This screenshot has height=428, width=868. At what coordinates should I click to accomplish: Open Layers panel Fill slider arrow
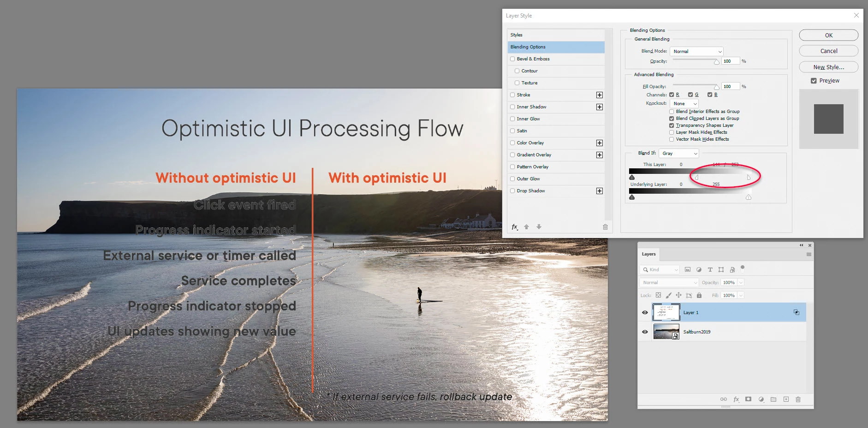741,295
